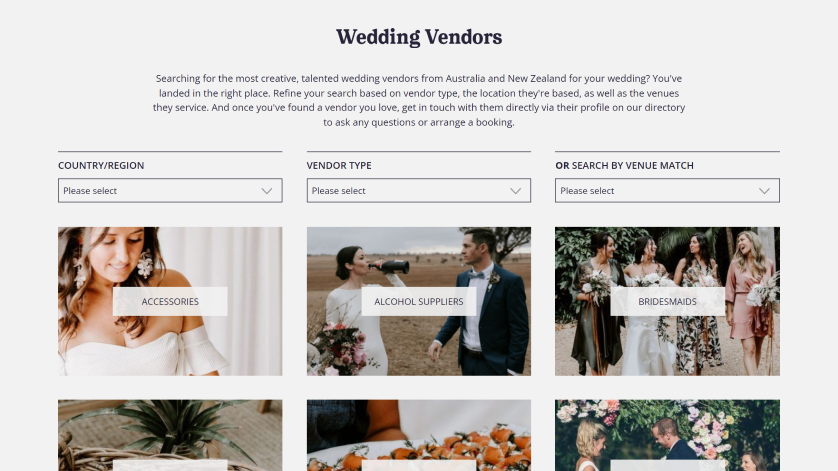
Task: Open the Vendor Type dropdown
Action: [418, 190]
